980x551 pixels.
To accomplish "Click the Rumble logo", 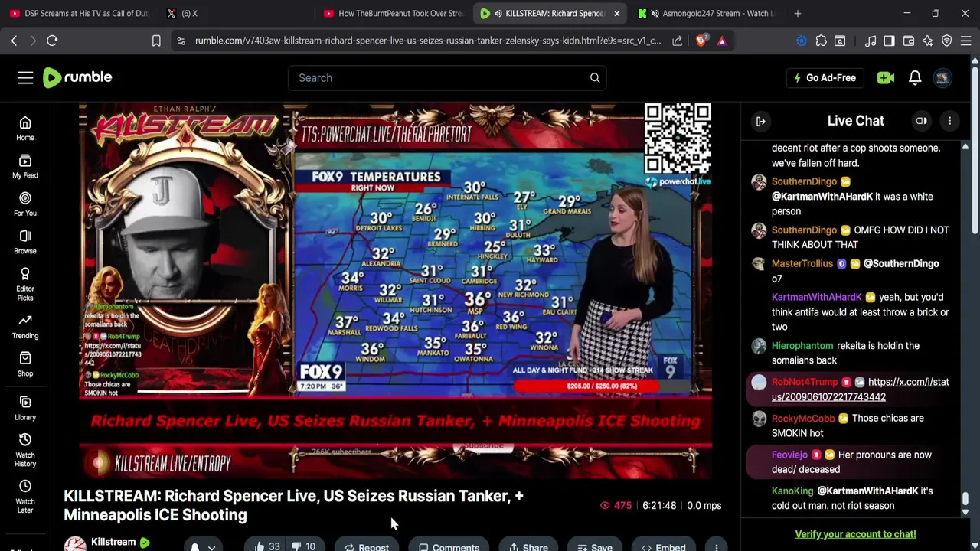I will click(x=77, y=77).
